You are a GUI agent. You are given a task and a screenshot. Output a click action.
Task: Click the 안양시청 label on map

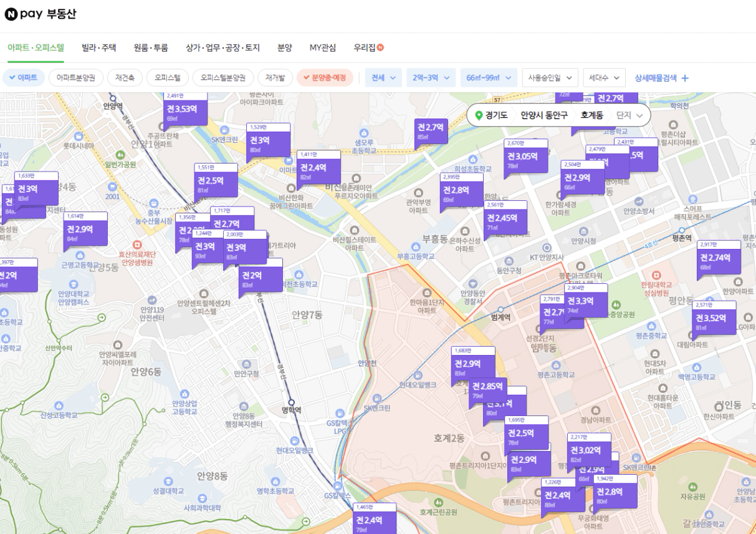pos(584,241)
